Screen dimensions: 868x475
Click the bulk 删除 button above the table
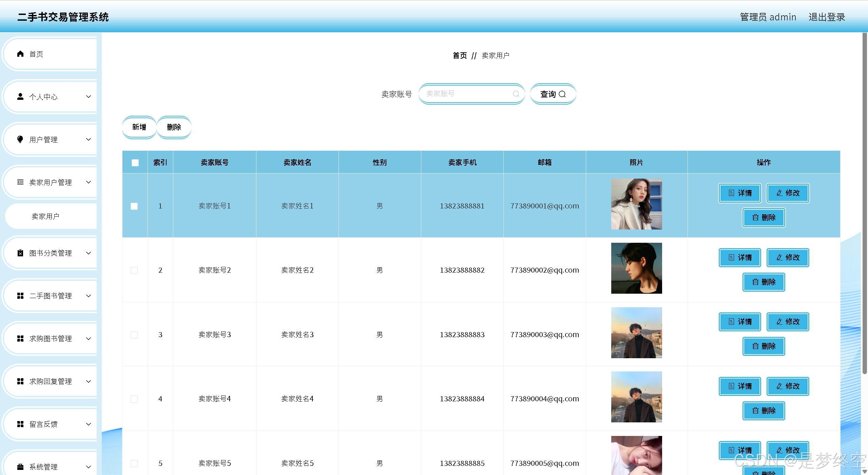click(x=174, y=127)
